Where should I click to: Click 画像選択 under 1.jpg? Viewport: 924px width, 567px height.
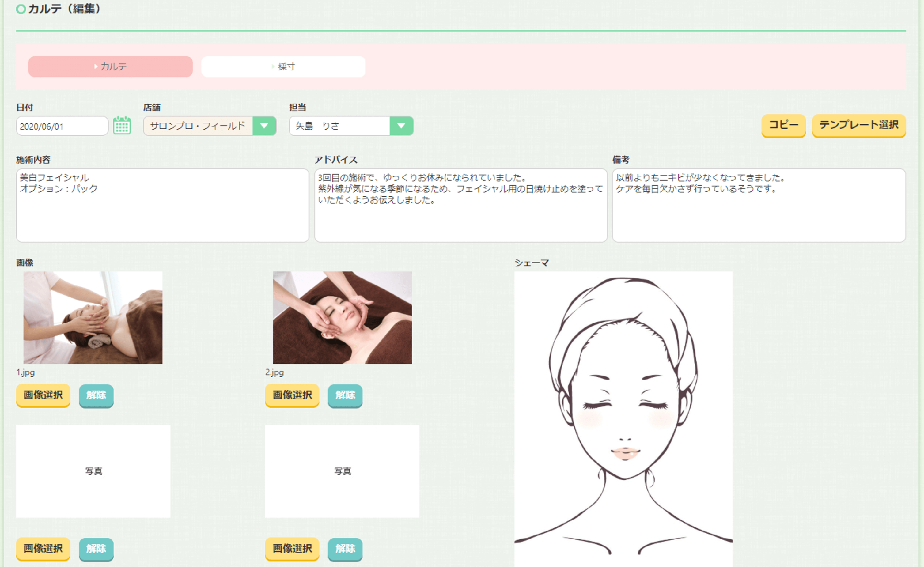pos(43,395)
